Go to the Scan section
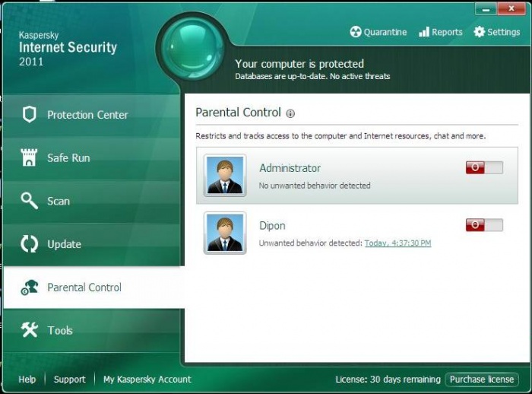Image resolution: width=532 pixels, height=394 pixels. click(92, 201)
